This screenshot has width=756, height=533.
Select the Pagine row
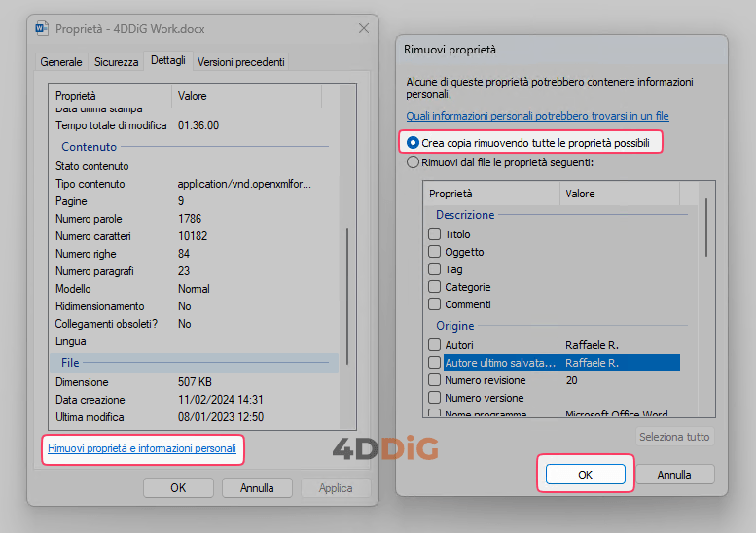coord(195,201)
